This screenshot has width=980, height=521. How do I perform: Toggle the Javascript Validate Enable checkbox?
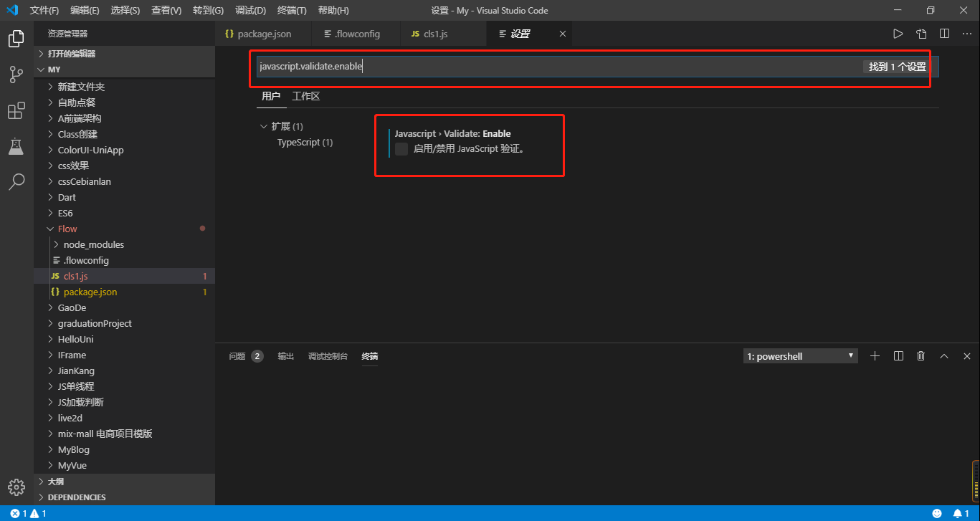(401, 149)
